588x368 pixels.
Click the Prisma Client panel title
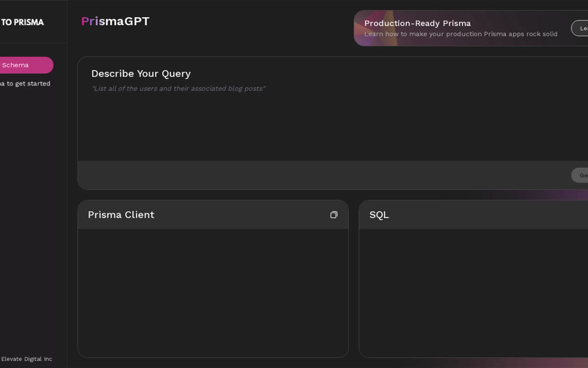tap(121, 215)
